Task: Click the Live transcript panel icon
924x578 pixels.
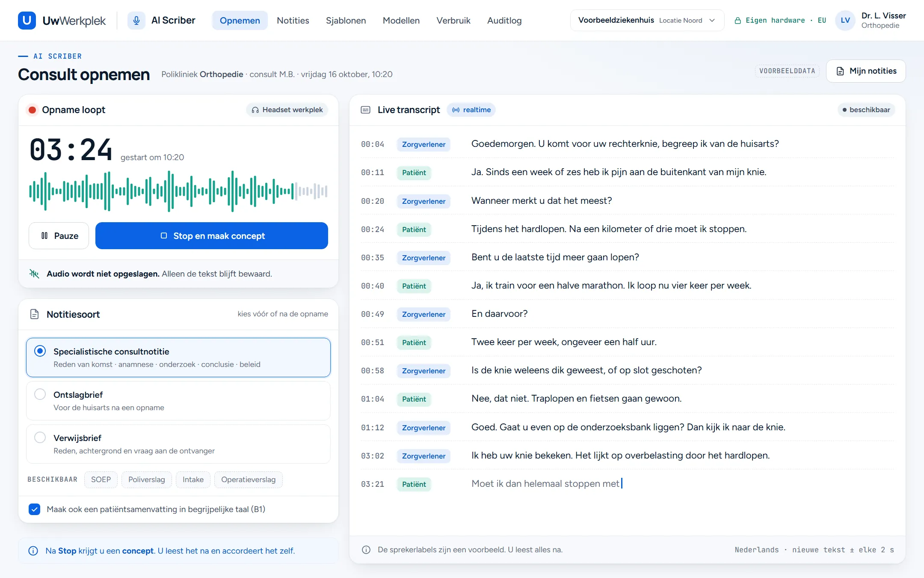Action: coord(365,110)
